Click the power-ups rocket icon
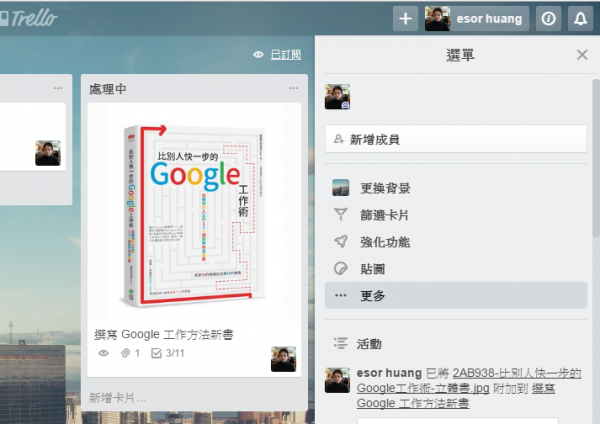600x424 pixels. (x=341, y=241)
